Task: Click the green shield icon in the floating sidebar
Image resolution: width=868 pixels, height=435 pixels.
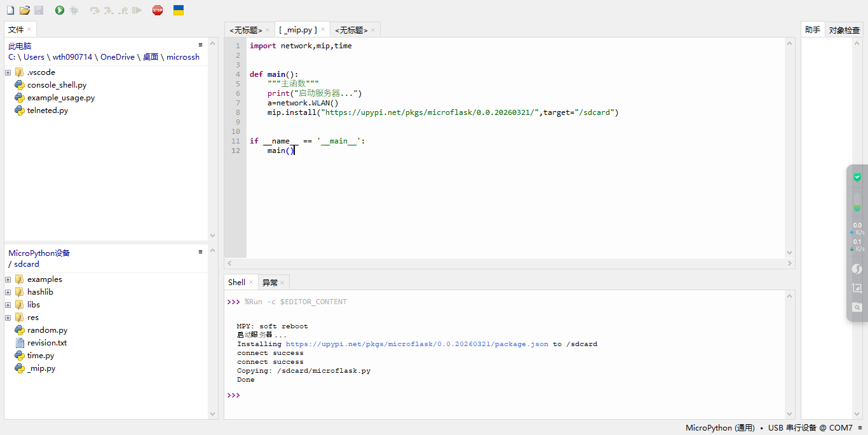Action: (x=857, y=177)
